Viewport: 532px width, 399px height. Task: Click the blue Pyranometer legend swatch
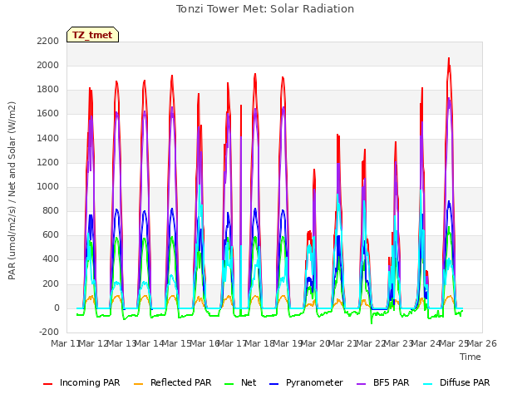(273, 384)
